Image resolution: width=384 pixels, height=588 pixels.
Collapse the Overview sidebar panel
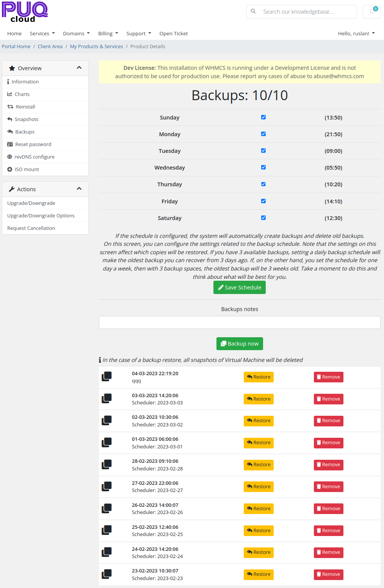(x=79, y=68)
